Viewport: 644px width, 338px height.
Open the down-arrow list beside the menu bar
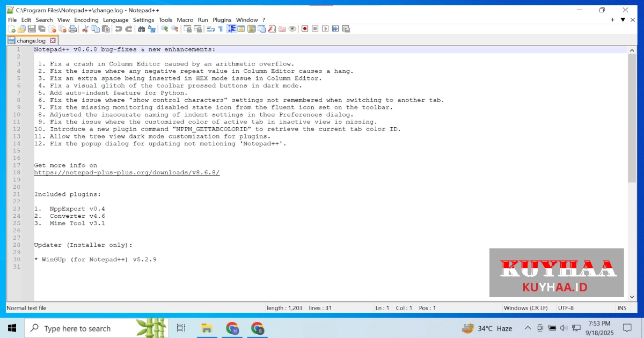pos(623,20)
